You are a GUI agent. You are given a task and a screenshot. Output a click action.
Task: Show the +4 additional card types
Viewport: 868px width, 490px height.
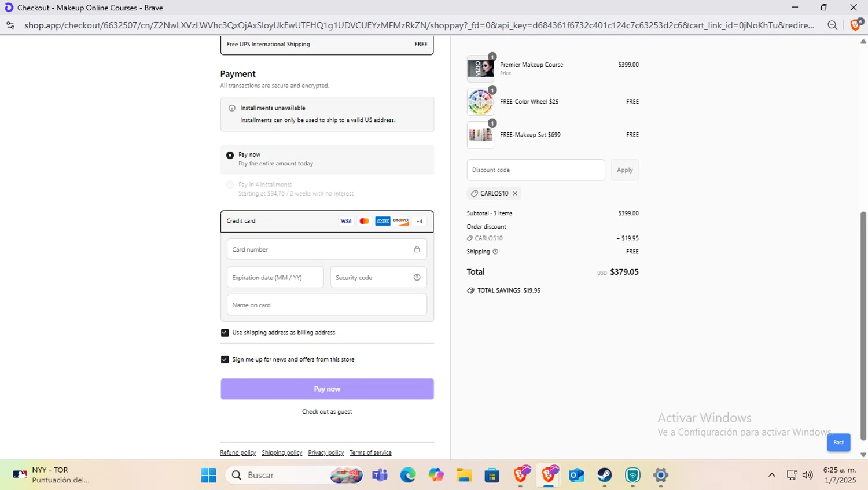[x=420, y=221]
